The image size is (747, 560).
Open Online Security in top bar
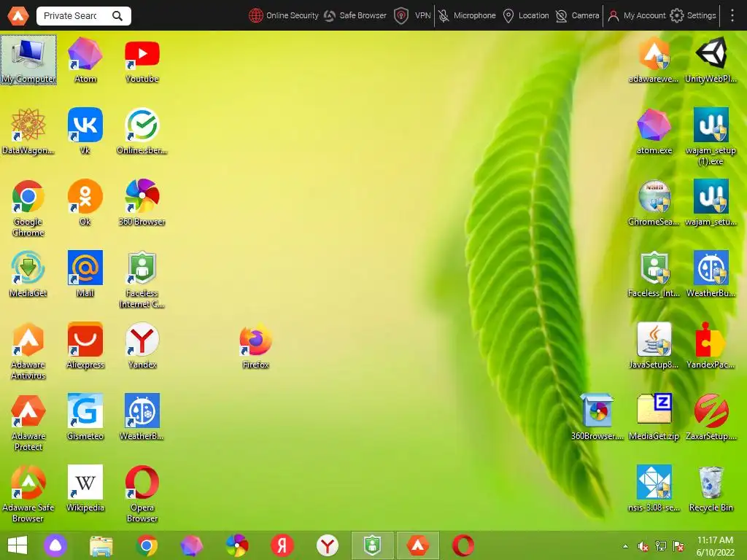284,16
